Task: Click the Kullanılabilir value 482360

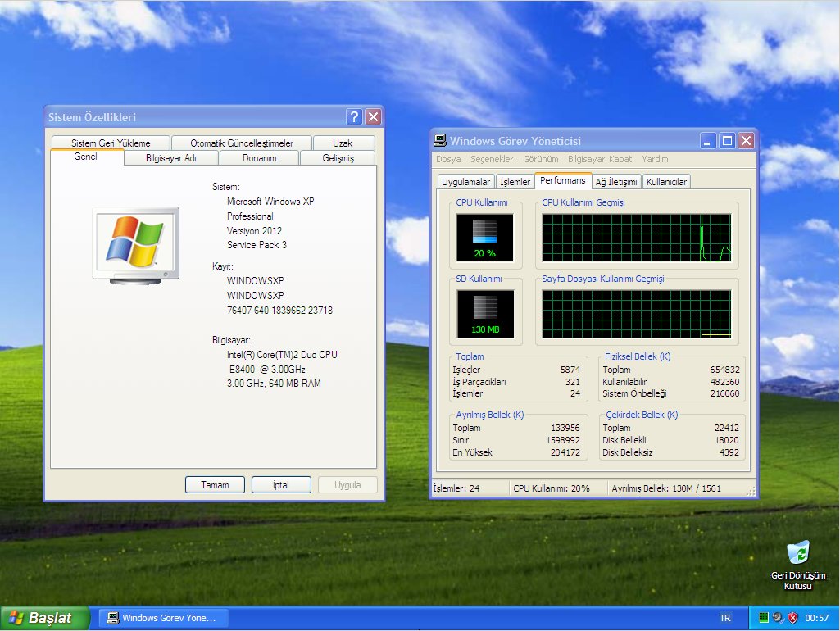Action: click(x=724, y=382)
